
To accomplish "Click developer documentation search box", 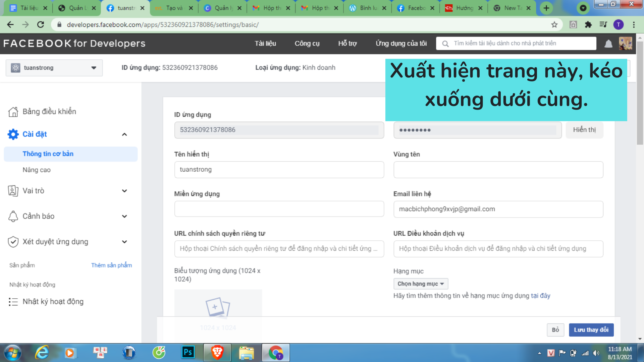I will (516, 44).
